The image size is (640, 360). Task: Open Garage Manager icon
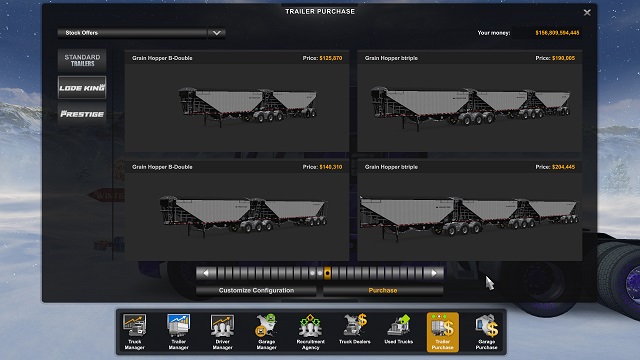point(267,332)
